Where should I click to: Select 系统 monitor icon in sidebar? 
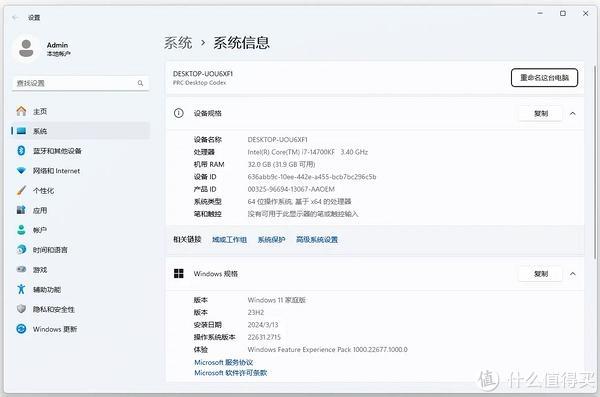point(21,131)
